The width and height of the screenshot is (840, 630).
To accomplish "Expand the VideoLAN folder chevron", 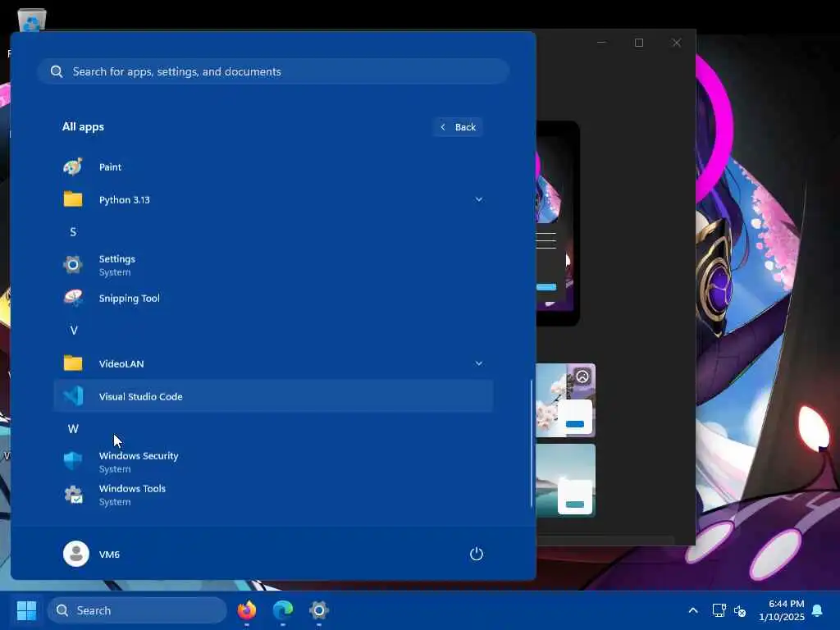I will [x=478, y=363].
